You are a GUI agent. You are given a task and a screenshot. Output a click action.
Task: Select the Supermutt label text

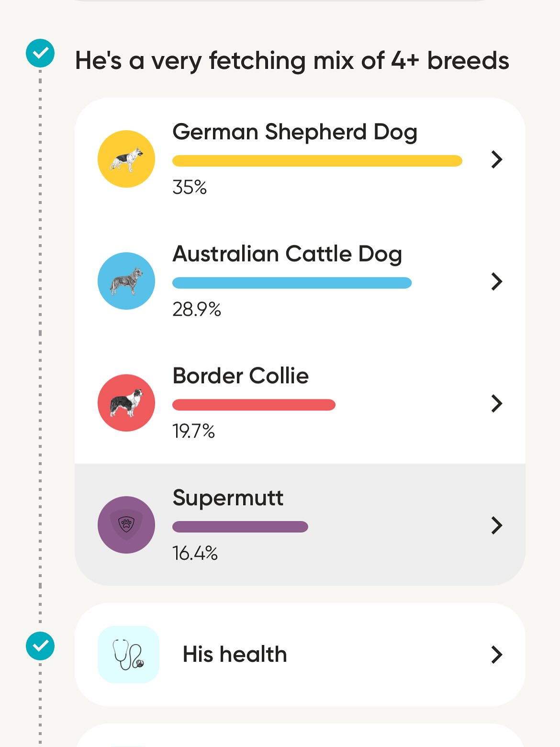228,498
